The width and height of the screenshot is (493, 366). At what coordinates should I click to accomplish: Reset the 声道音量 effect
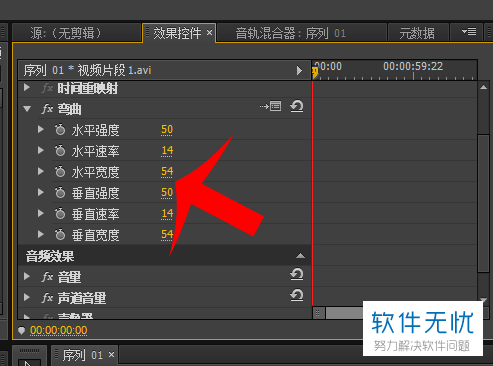296,295
